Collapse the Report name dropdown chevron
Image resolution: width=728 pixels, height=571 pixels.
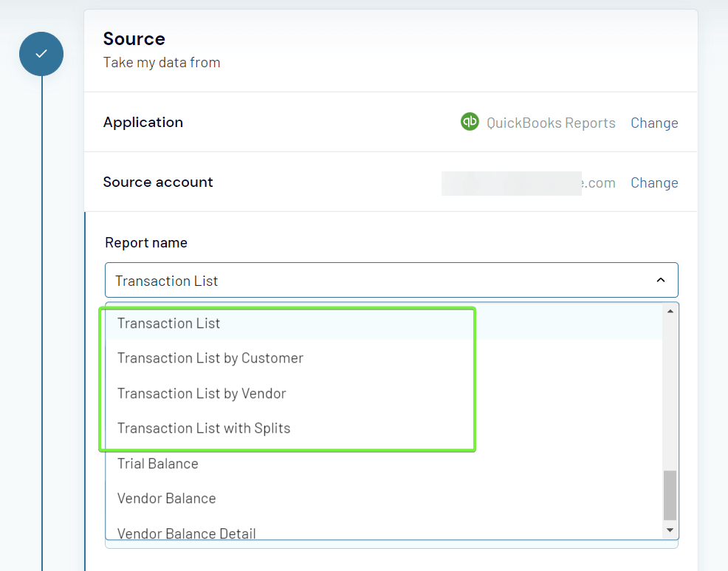click(660, 280)
